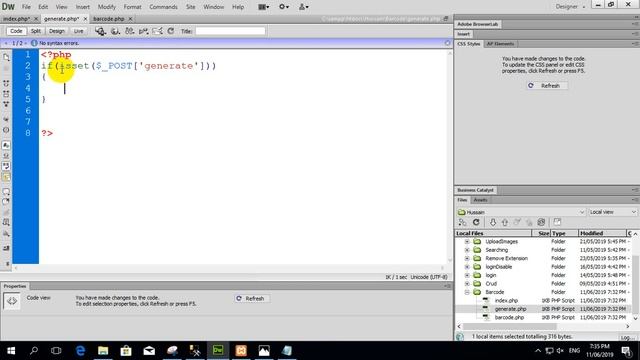Click Get Files down-arrow icon
640x360 pixels.
pyautogui.click(x=493, y=222)
